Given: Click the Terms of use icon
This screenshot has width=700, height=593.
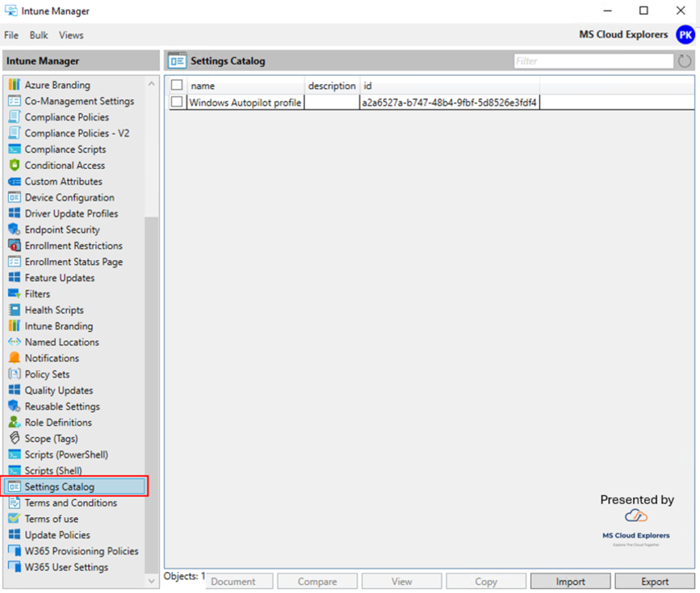Looking at the screenshot, I should coord(14,518).
